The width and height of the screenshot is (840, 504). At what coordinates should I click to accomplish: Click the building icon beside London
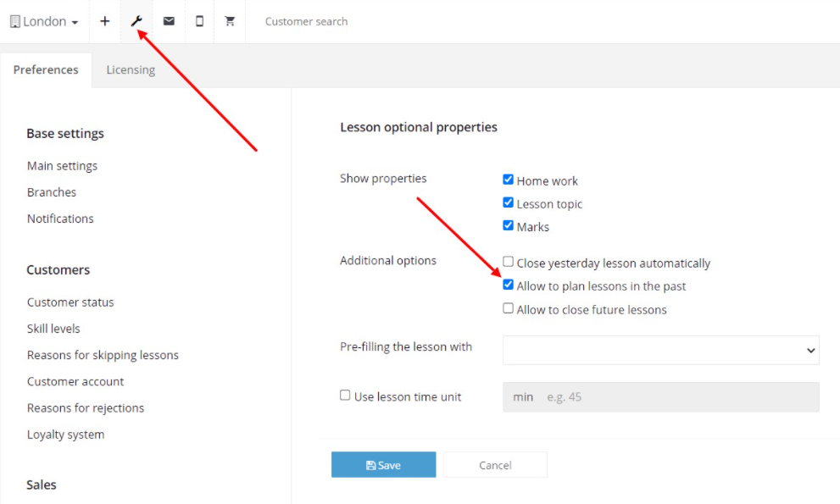tap(15, 21)
